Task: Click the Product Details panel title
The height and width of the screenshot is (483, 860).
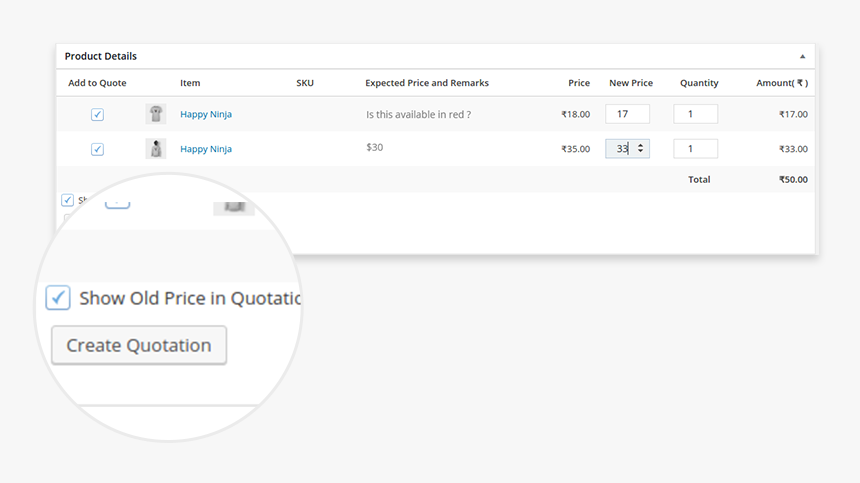Action: click(x=101, y=57)
